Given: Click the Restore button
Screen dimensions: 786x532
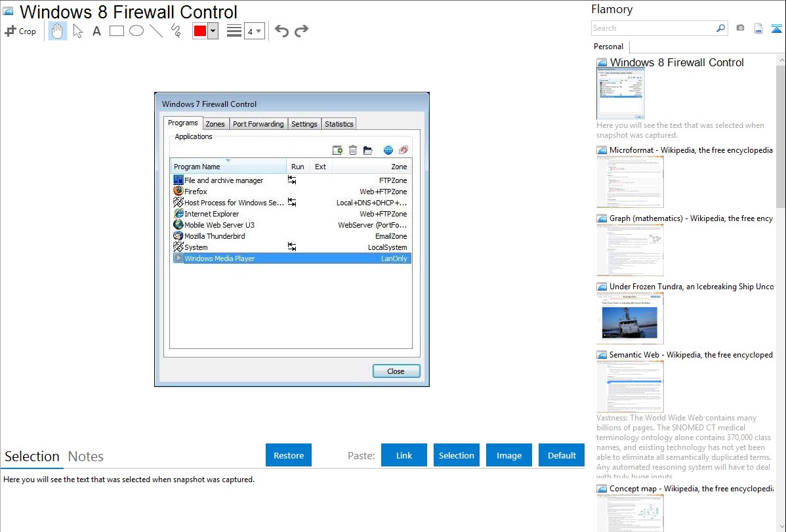Looking at the screenshot, I should click(x=288, y=455).
